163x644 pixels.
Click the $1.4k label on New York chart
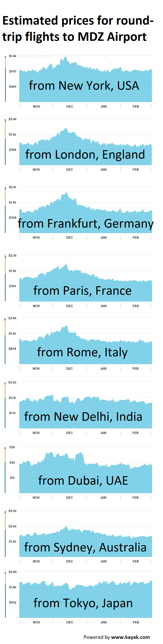pos(13,56)
